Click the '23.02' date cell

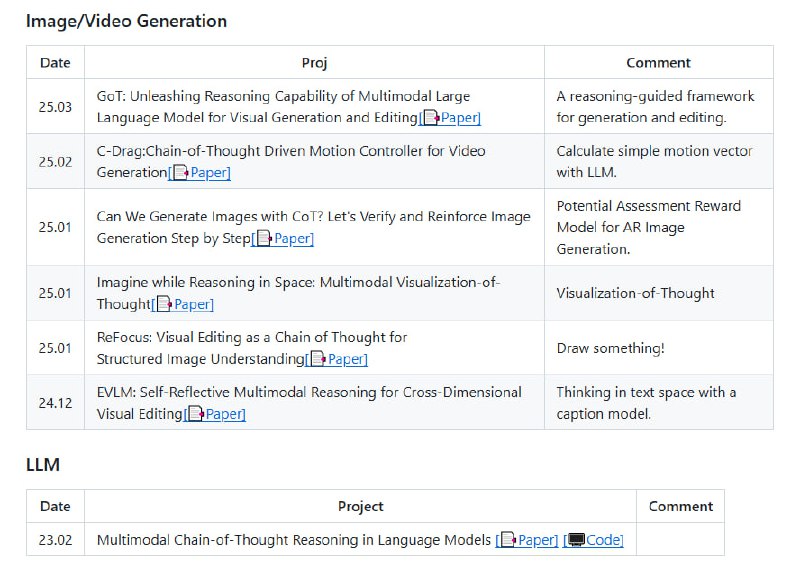pyautogui.click(x=55, y=540)
